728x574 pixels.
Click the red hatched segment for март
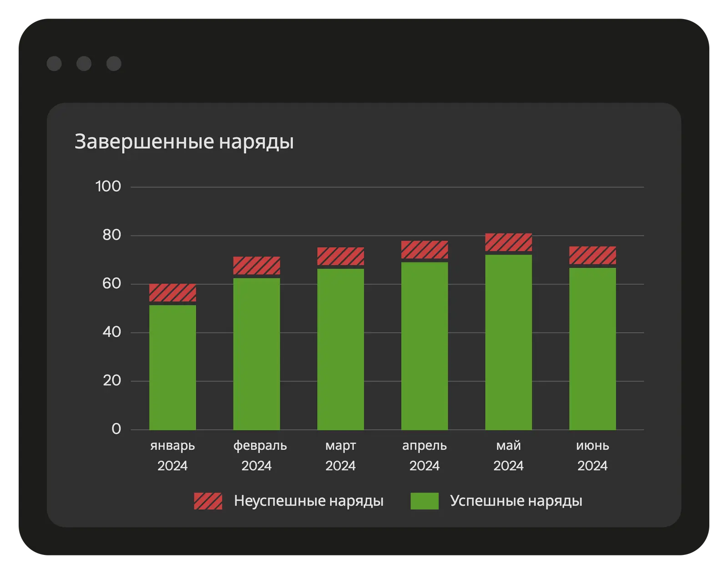tap(340, 256)
